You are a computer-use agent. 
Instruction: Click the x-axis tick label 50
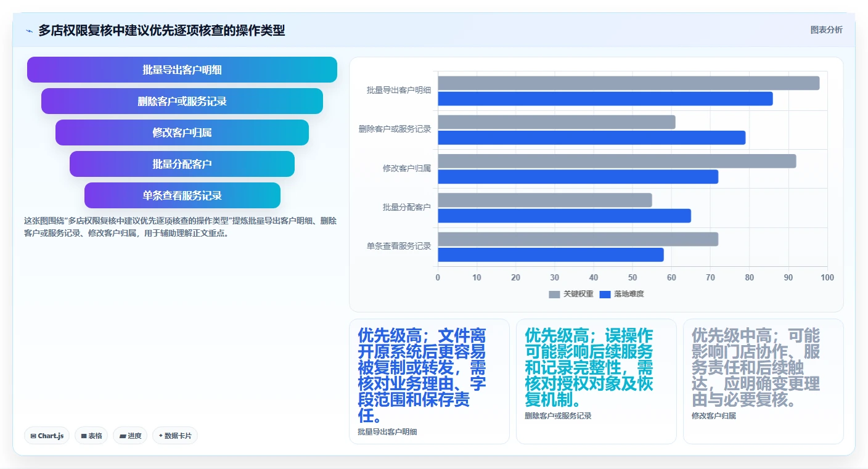tap(633, 278)
